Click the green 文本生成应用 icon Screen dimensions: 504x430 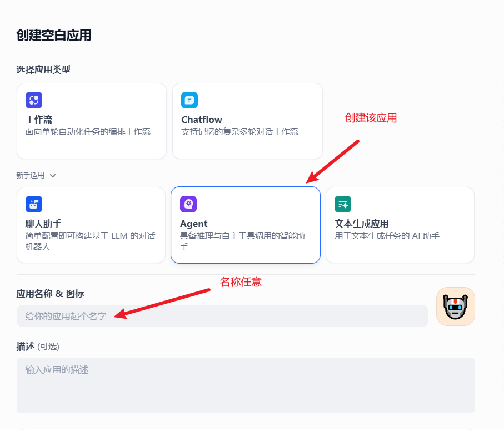343,204
